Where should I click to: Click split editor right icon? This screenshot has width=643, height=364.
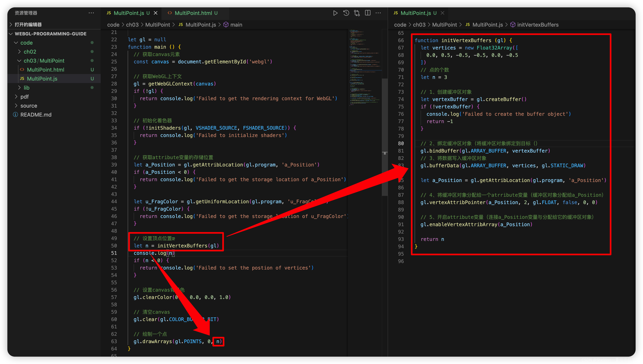(368, 13)
